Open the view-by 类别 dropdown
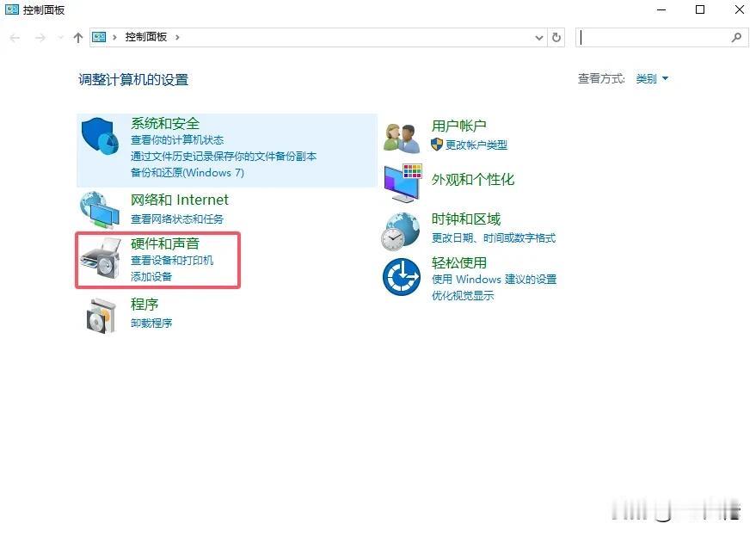The width and height of the screenshot is (756, 536). pyautogui.click(x=652, y=78)
